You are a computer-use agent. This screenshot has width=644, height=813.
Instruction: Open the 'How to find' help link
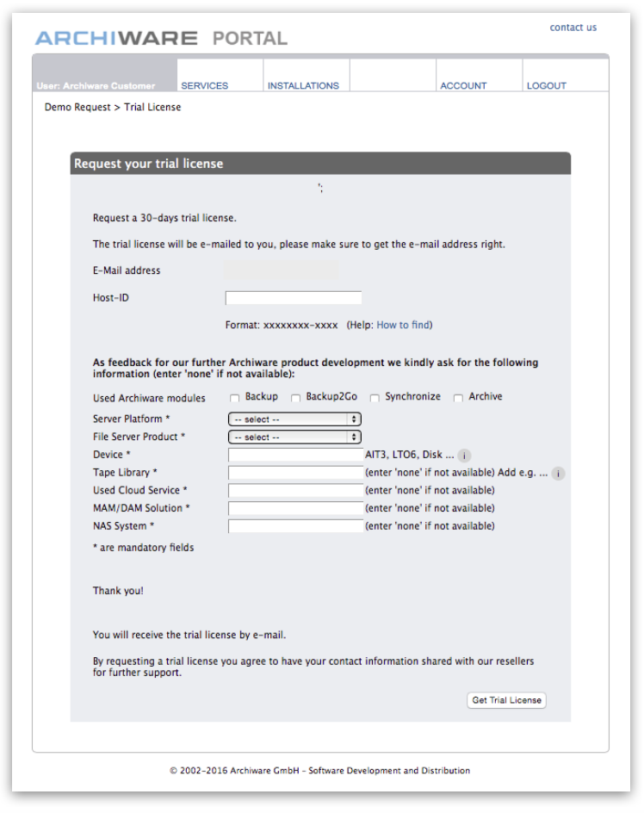[403, 326]
